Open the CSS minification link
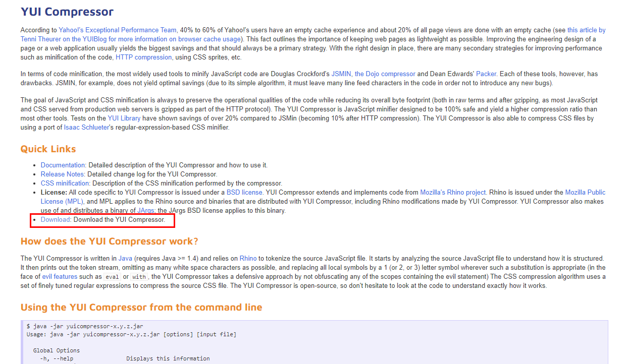 66,184
